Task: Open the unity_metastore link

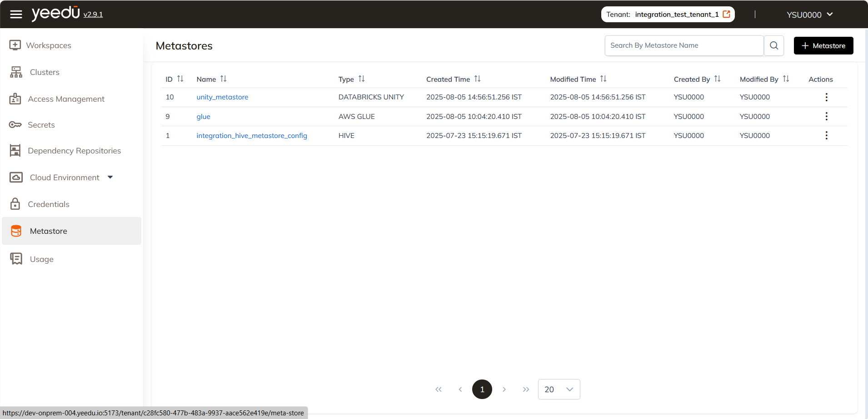Action: pos(222,97)
